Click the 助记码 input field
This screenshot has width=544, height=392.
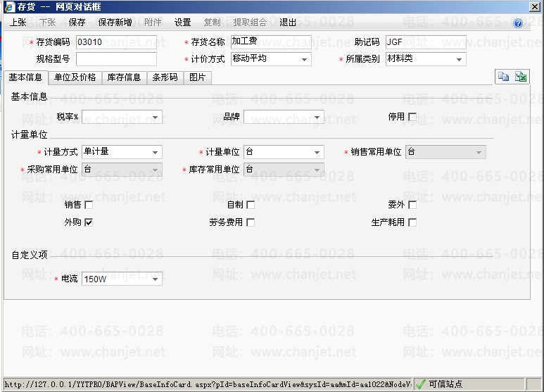pos(426,42)
